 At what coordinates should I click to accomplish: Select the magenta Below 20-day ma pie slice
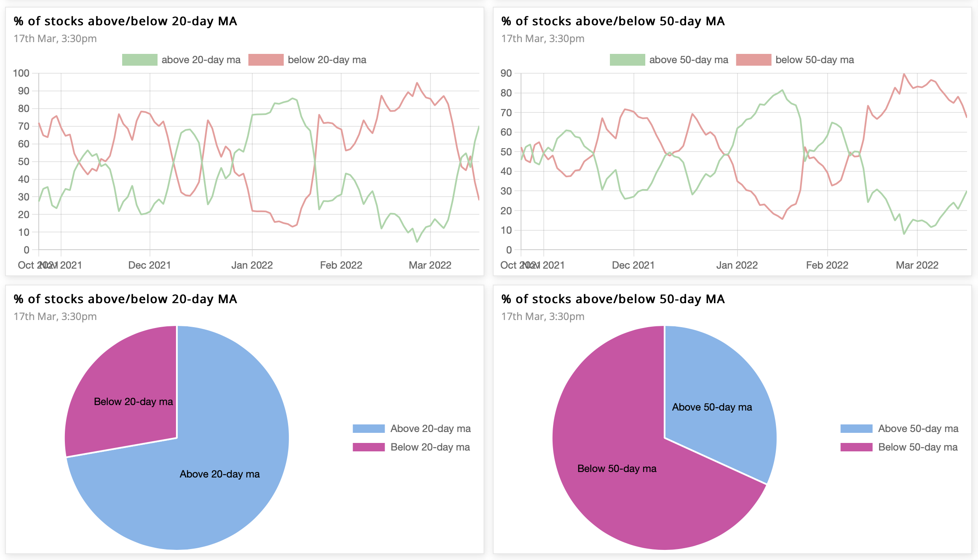point(126,387)
